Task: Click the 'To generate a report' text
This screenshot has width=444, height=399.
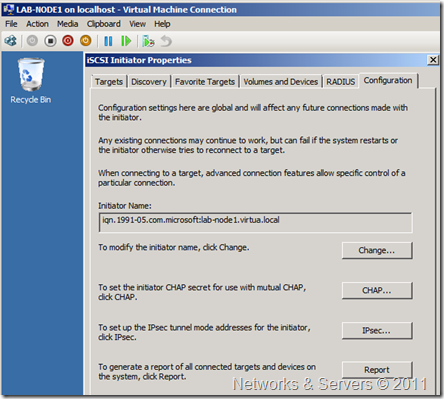Action: [207, 372]
